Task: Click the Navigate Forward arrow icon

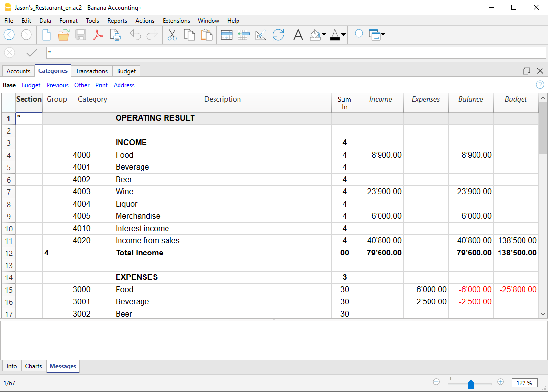Action: 26,35
